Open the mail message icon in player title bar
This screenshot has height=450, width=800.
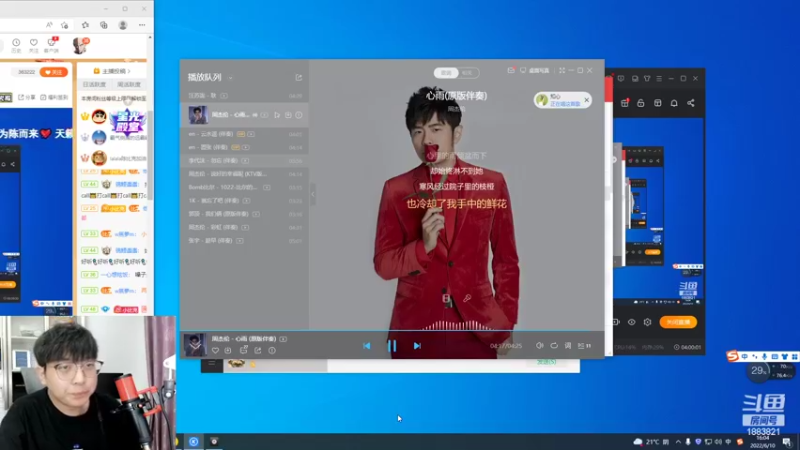[x=511, y=70]
